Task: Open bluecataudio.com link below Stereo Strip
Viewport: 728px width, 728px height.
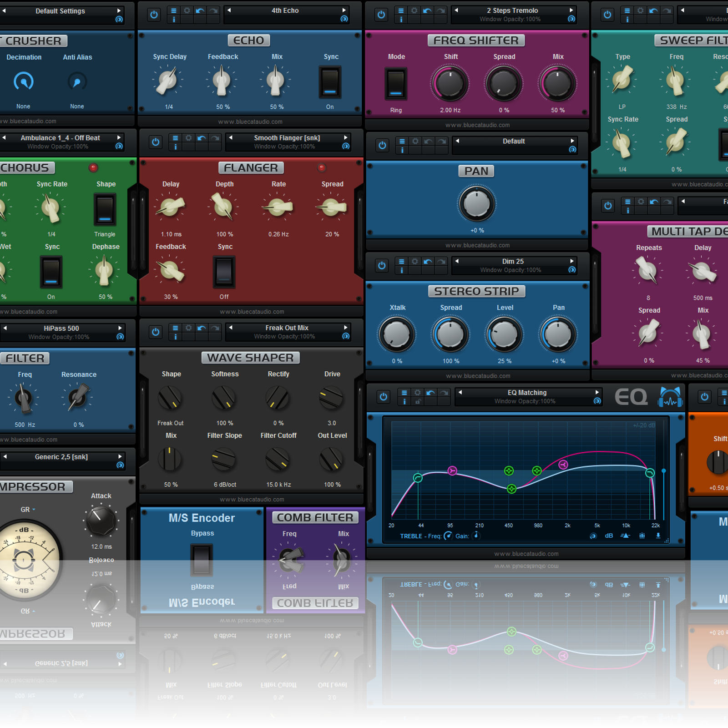Action: (478, 376)
